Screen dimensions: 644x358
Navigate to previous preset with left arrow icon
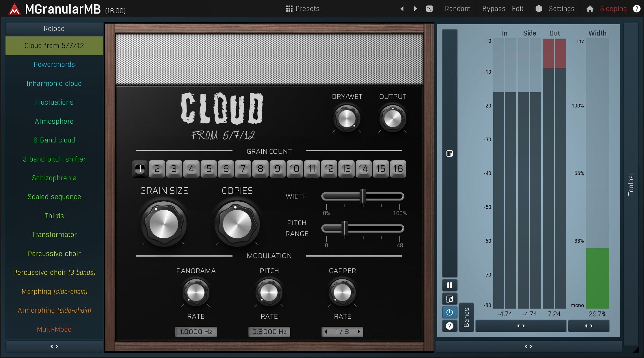click(402, 9)
